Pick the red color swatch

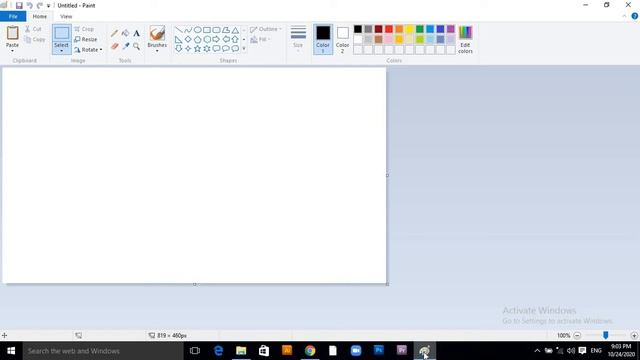(x=389, y=29)
